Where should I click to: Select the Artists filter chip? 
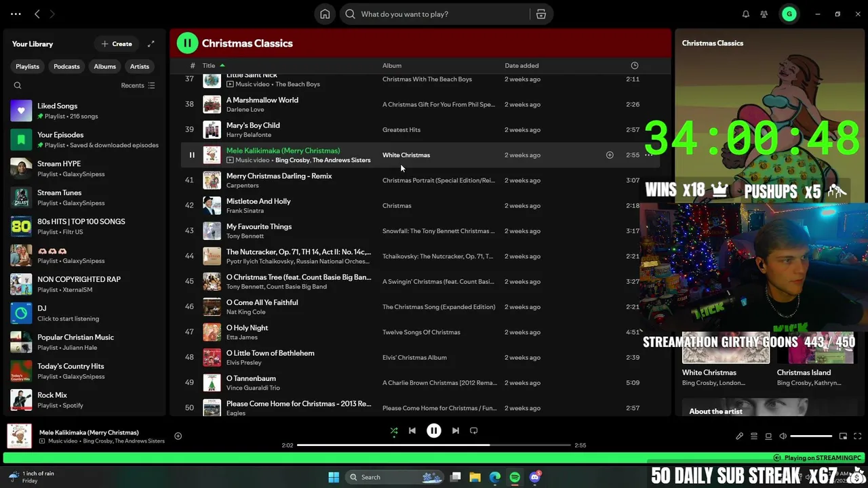140,66
